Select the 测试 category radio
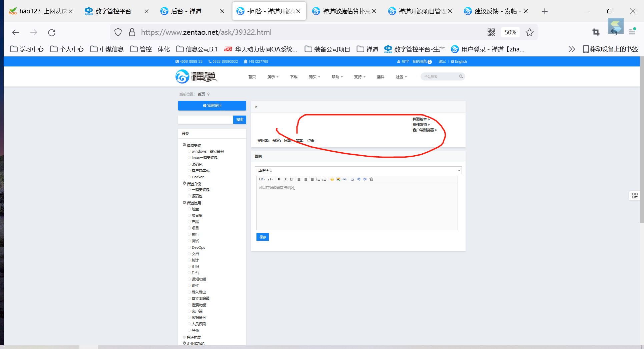 (189, 241)
